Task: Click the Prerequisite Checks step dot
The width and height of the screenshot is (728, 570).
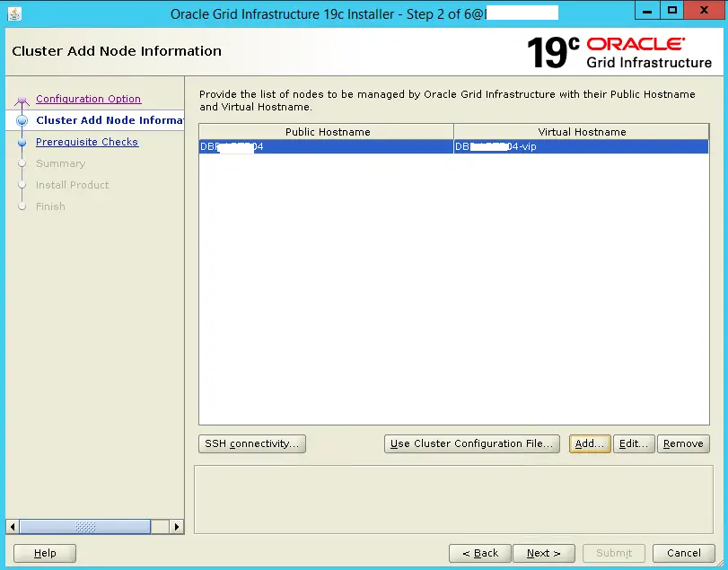Action: click(22, 143)
